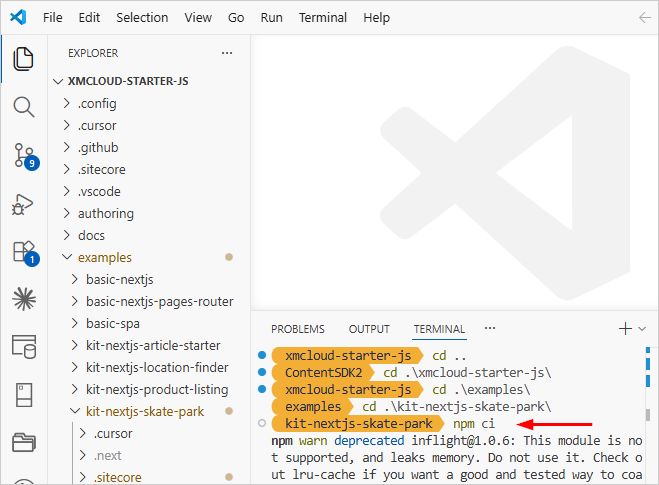Click command marker dot beside 'cd ..'
This screenshot has width=659, height=485.
(x=262, y=356)
